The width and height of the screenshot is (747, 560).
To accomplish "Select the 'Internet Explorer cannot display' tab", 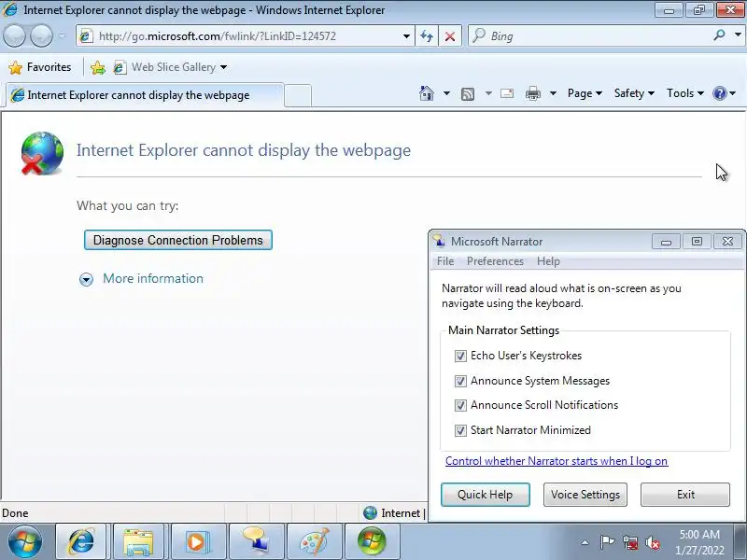I will coord(143,95).
